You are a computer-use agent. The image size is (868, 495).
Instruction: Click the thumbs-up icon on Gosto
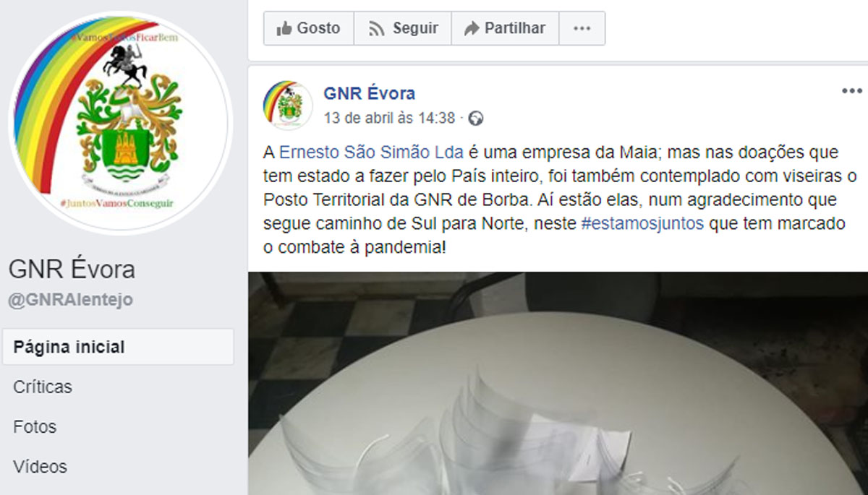[x=284, y=29]
